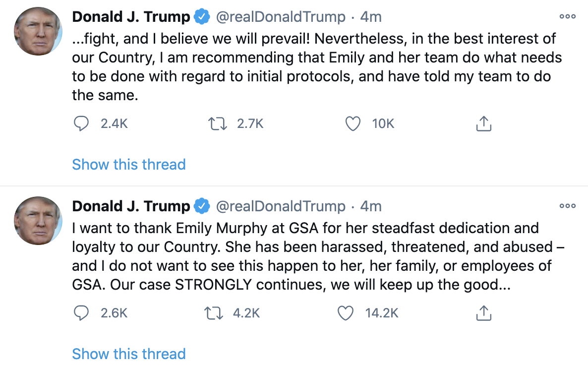Open Donald J. Trump name on first tweet
The height and width of the screenshot is (369, 588).
click(x=131, y=17)
